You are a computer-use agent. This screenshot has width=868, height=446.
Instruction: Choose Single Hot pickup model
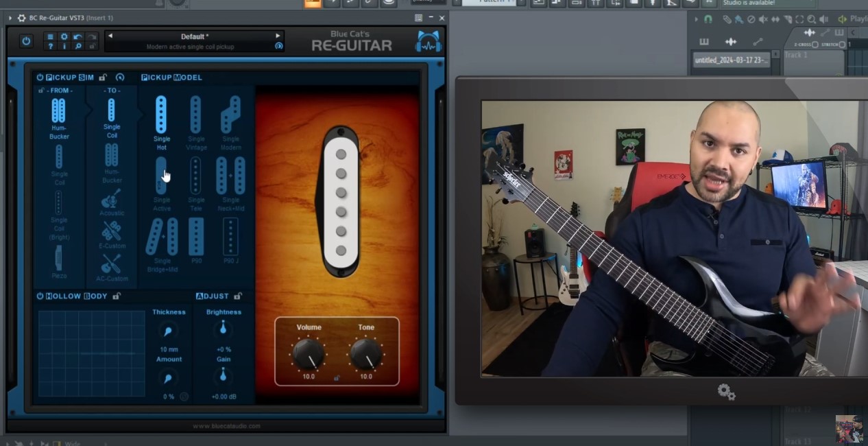click(x=161, y=123)
